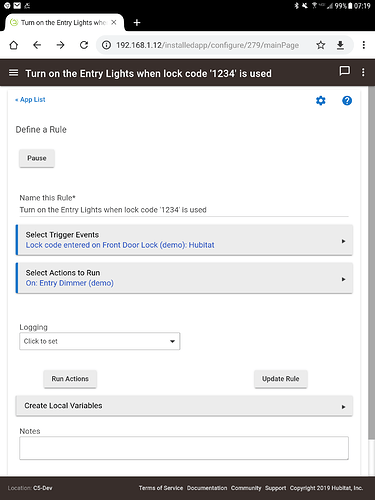
Task: Reload the current page
Action: click(84, 45)
